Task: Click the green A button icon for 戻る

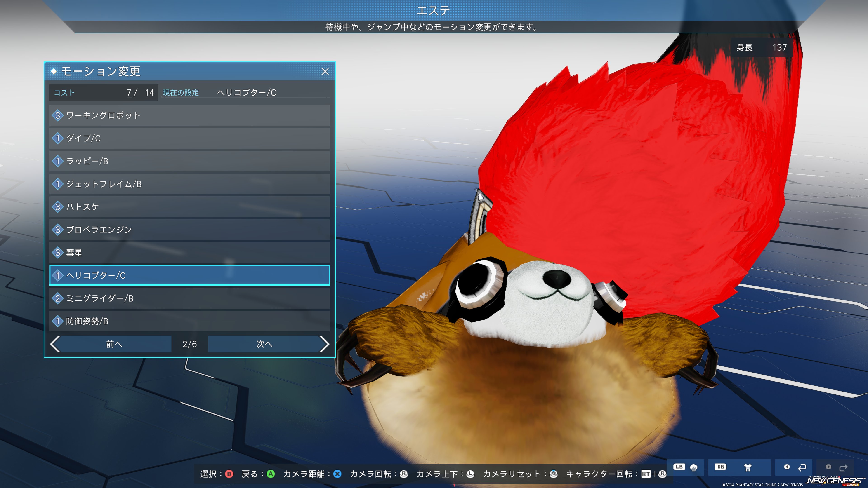Action: 271,474
